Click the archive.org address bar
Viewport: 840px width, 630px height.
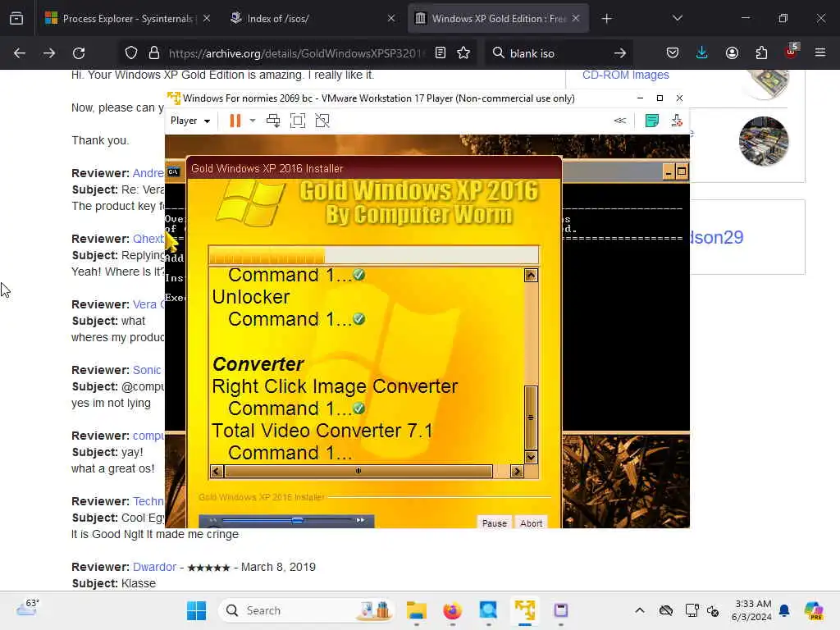click(297, 53)
